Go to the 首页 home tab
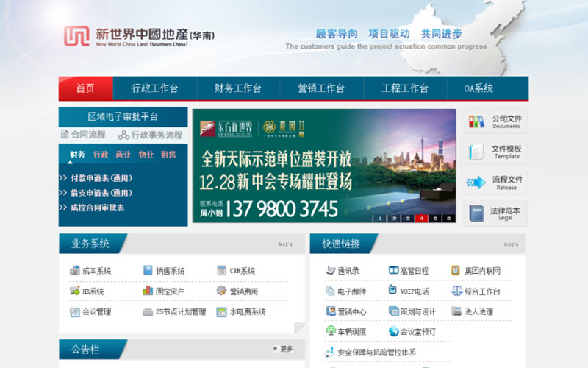This screenshot has height=368, width=588. [85, 88]
